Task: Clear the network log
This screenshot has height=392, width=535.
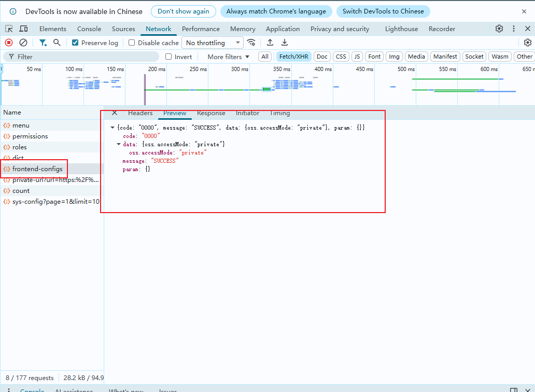Action: point(23,43)
